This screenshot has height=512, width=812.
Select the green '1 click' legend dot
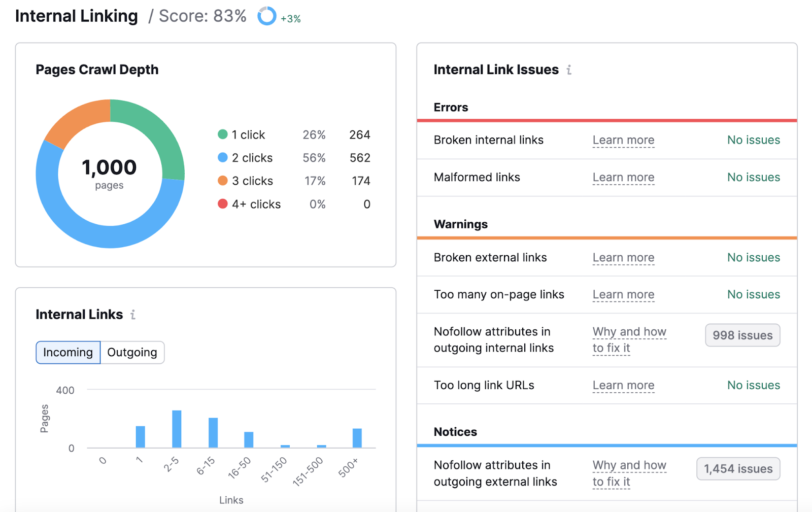pos(223,134)
